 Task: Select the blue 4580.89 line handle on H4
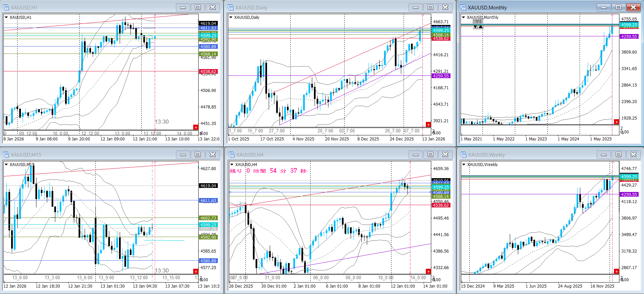pos(230,192)
